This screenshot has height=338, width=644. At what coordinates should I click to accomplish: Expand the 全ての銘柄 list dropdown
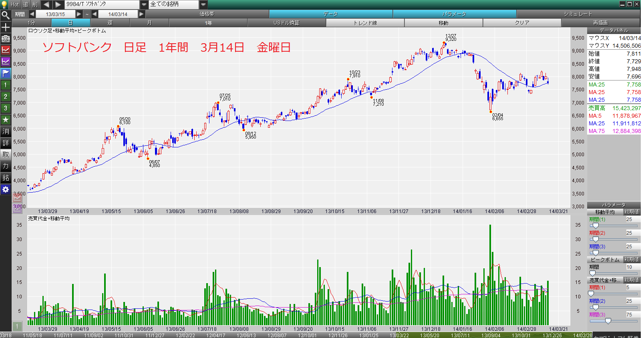[x=203, y=4]
